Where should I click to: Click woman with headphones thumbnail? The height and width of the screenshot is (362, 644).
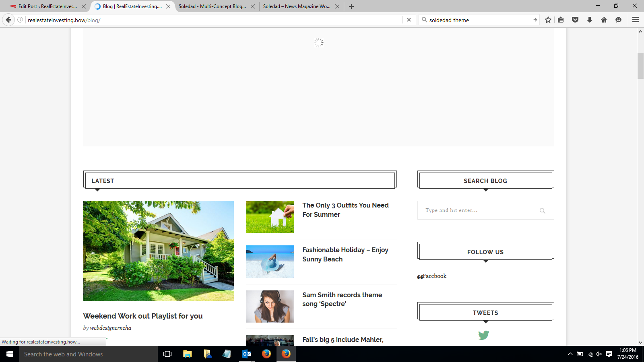[270, 306]
